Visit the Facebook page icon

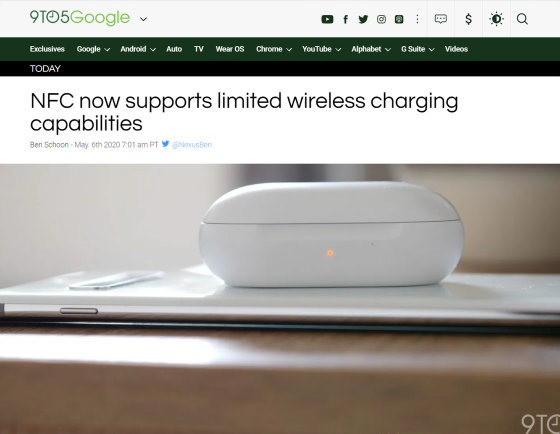click(345, 19)
